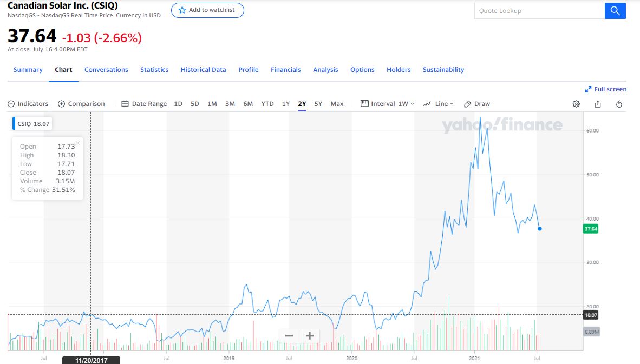Click the 6.89M volume label
Screen dimensions: 640x364
click(x=591, y=332)
